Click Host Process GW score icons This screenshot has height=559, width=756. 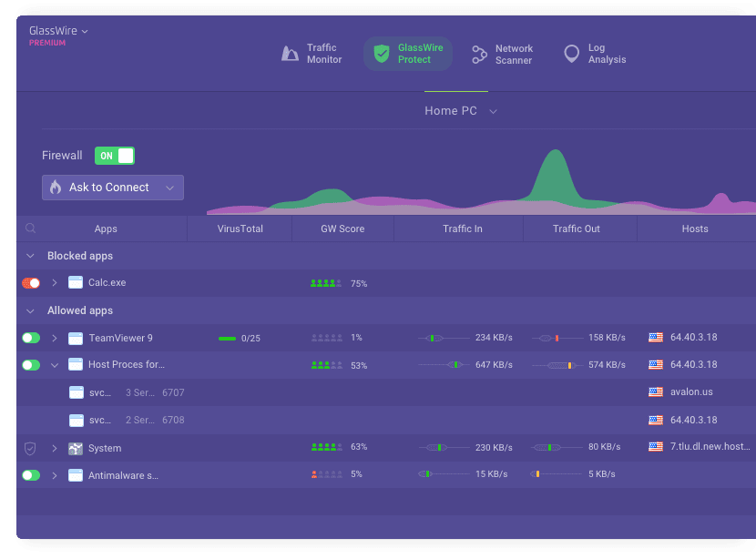(326, 365)
